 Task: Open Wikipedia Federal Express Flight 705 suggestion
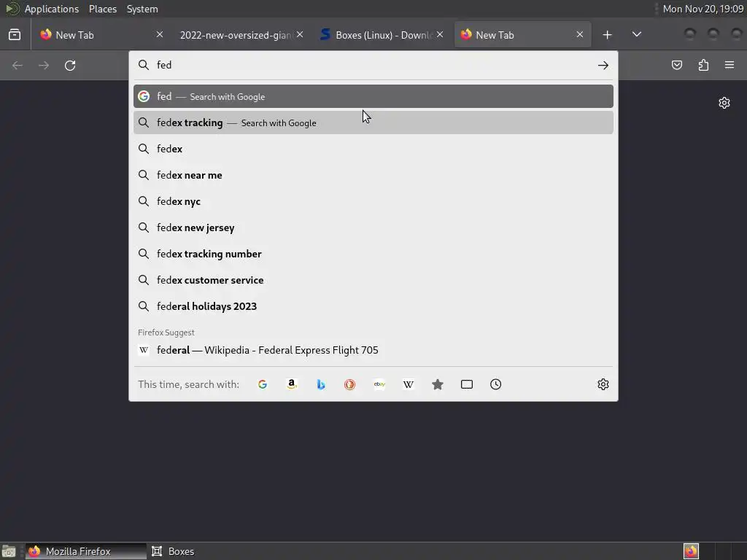373,350
